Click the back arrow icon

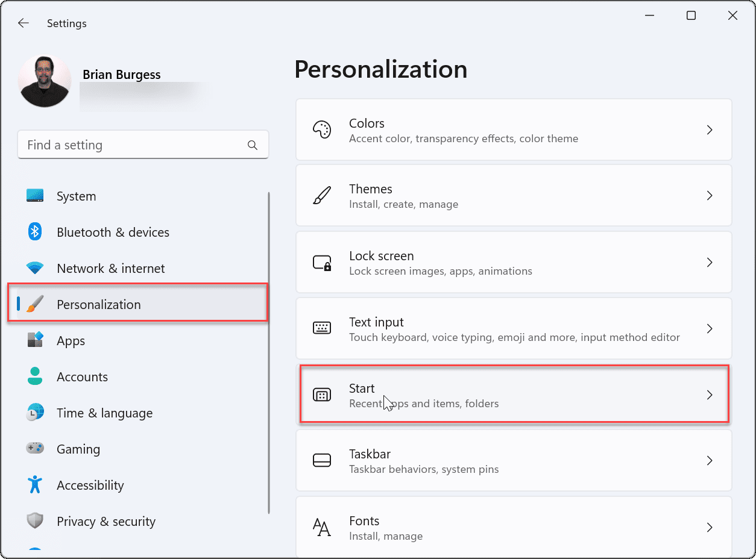point(24,23)
